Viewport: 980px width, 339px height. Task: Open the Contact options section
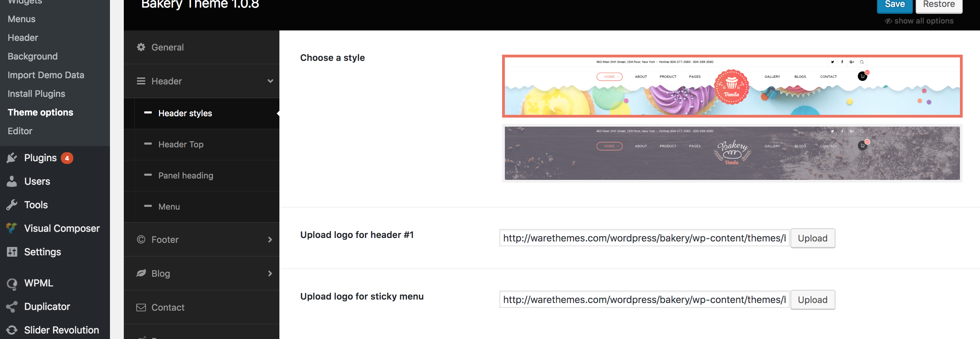click(202, 308)
